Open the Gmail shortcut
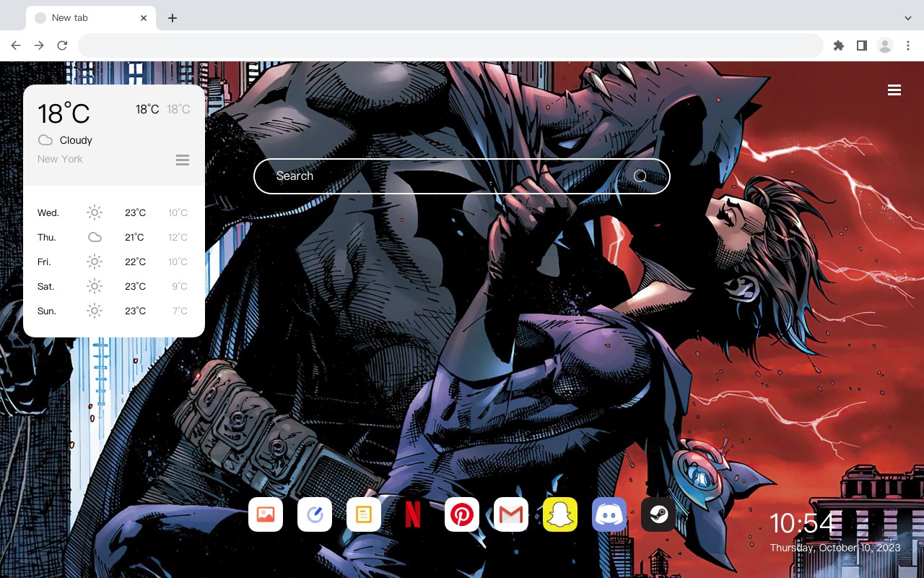924x578 pixels. point(511,514)
